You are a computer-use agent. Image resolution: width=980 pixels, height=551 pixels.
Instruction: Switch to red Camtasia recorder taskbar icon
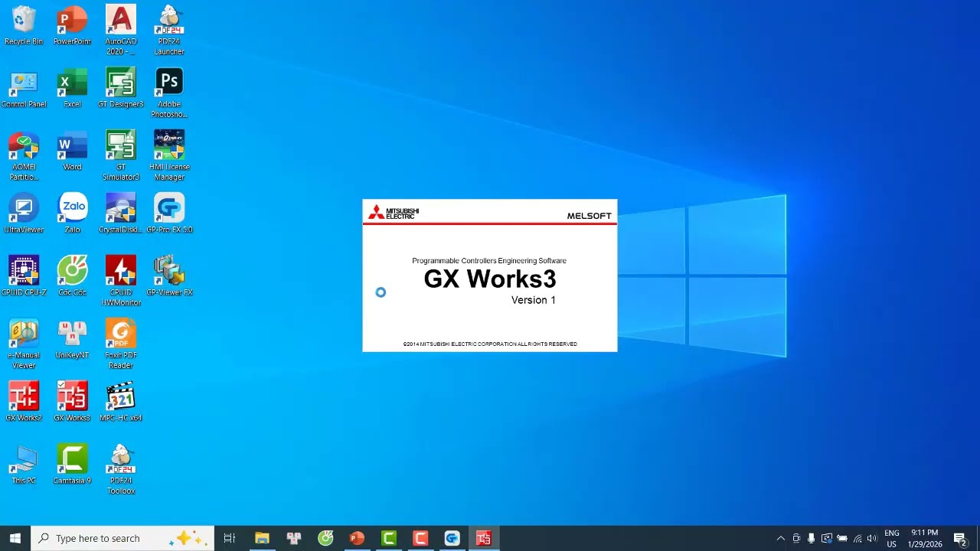point(420,538)
